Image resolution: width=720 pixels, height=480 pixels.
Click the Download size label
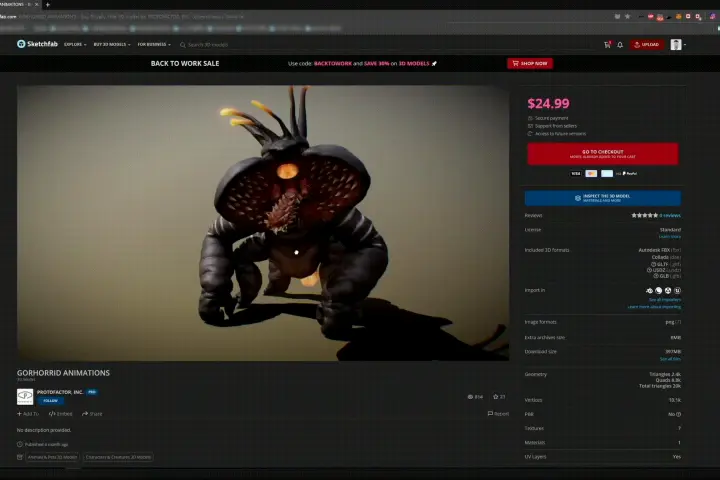click(x=540, y=351)
